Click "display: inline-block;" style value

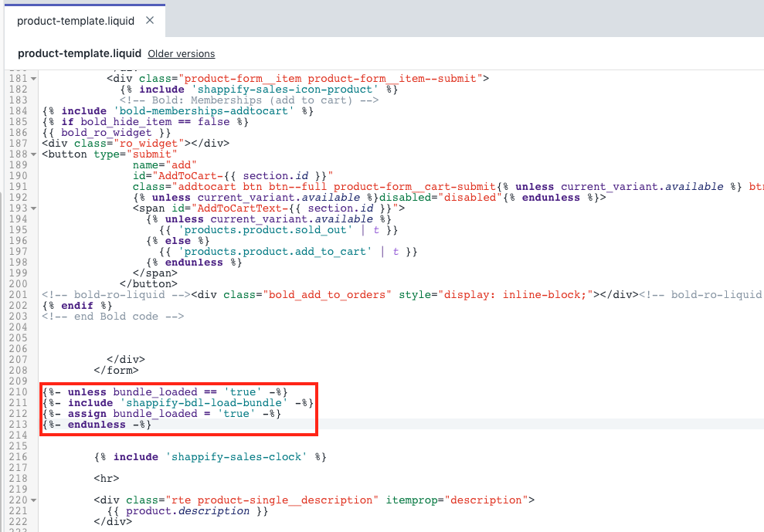[515, 295]
